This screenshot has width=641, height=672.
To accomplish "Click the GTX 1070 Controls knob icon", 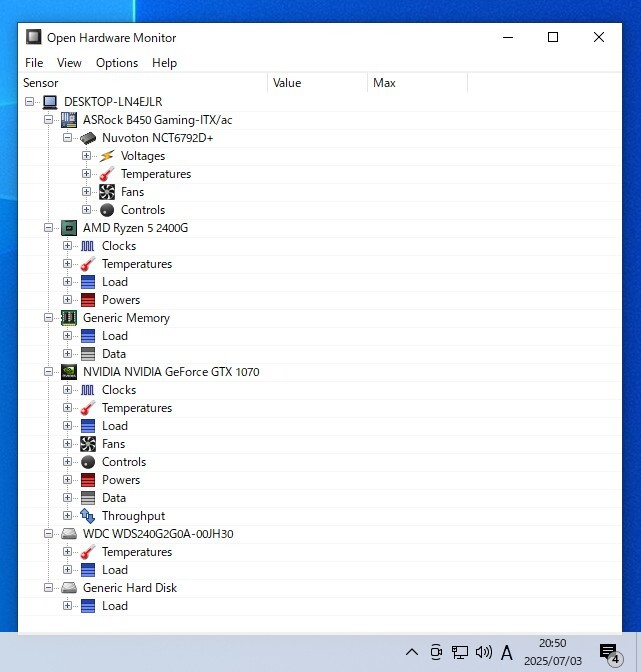I will (88, 462).
